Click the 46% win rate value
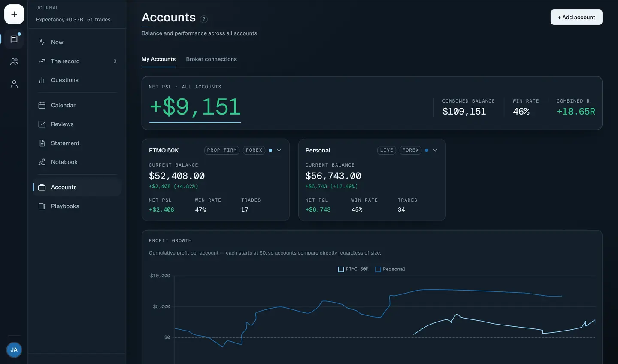 (x=521, y=112)
